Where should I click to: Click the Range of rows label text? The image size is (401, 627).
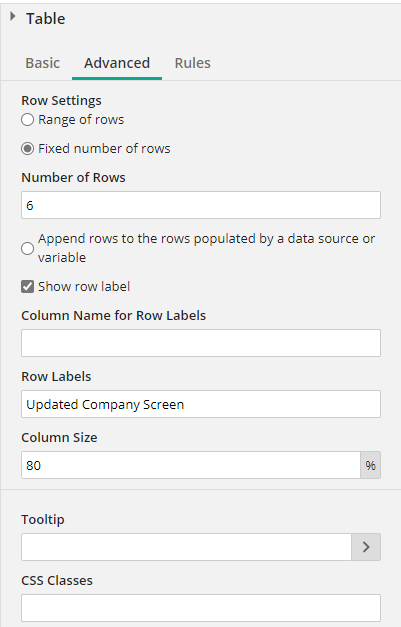81,119
